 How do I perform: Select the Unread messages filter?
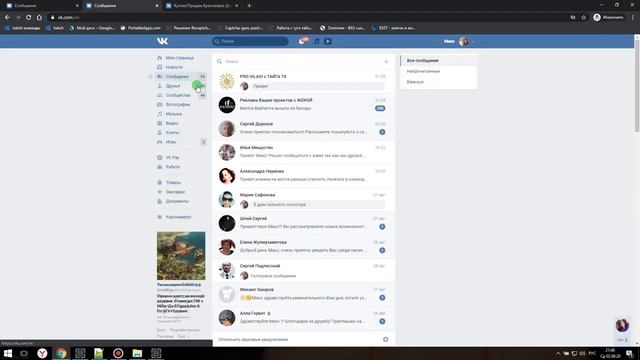pyautogui.click(x=438, y=71)
